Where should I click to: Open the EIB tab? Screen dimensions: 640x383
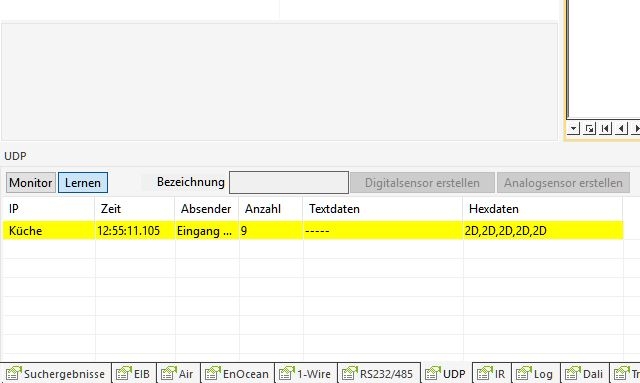pos(134,373)
